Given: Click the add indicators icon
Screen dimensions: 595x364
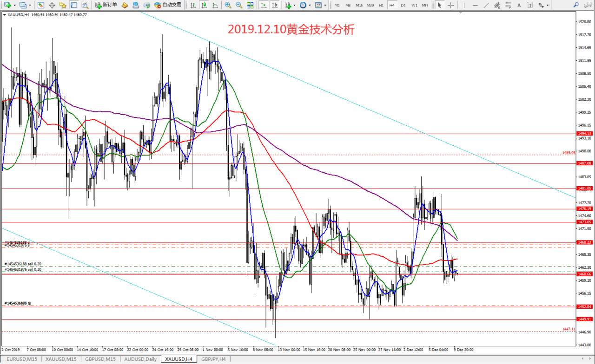Looking at the screenshot, I should [288, 5].
